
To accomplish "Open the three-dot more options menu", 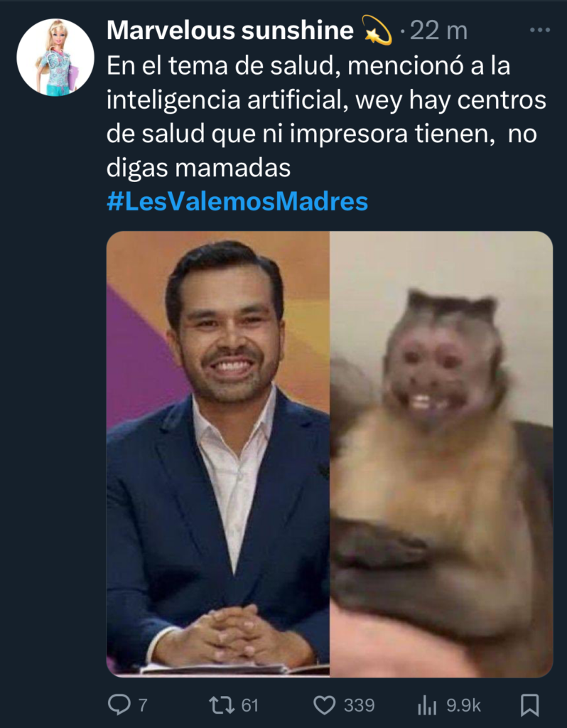I will click(x=539, y=30).
